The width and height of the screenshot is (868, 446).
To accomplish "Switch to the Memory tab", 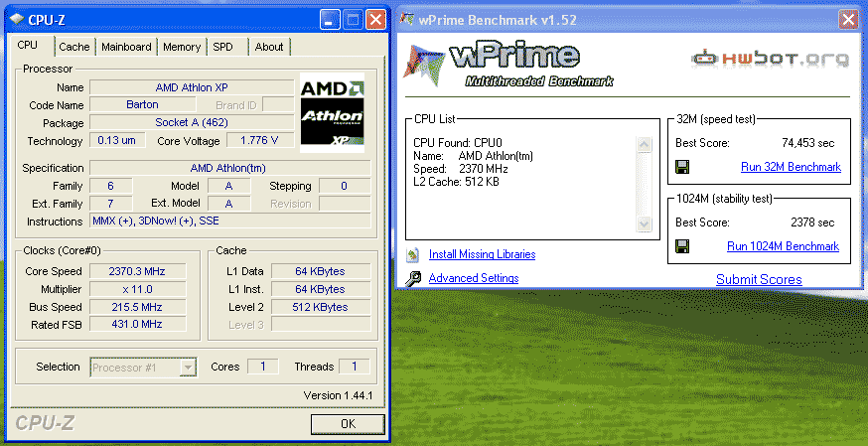I will tap(182, 47).
